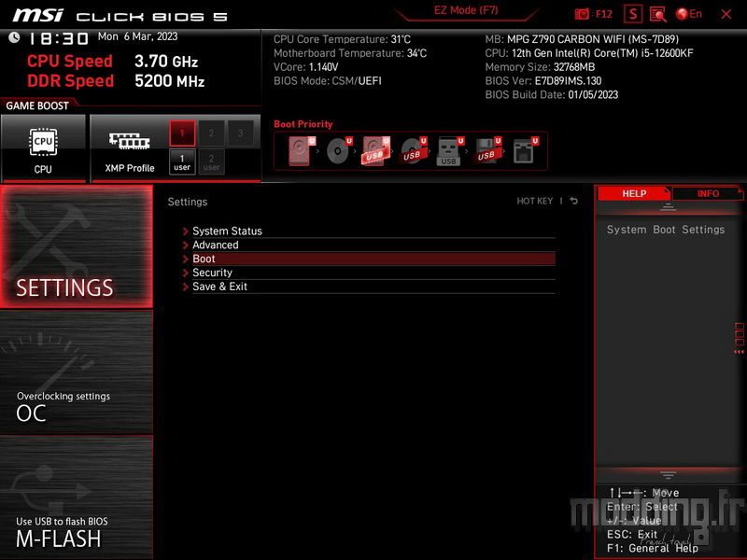Select the USB hard disk boot icon
747x560 pixels.
tap(376, 151)
